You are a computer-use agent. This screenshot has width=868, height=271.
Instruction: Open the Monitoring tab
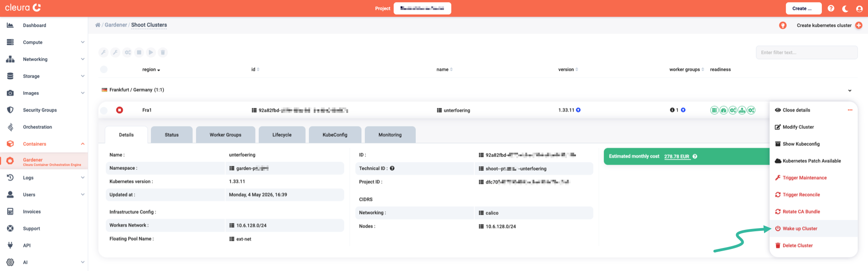click(390, 135)
